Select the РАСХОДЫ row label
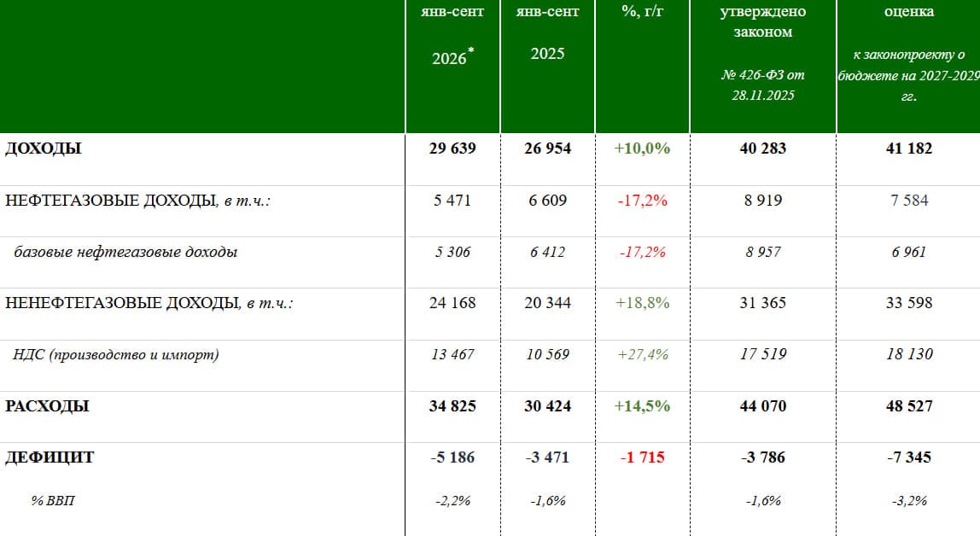 (47, 406)
